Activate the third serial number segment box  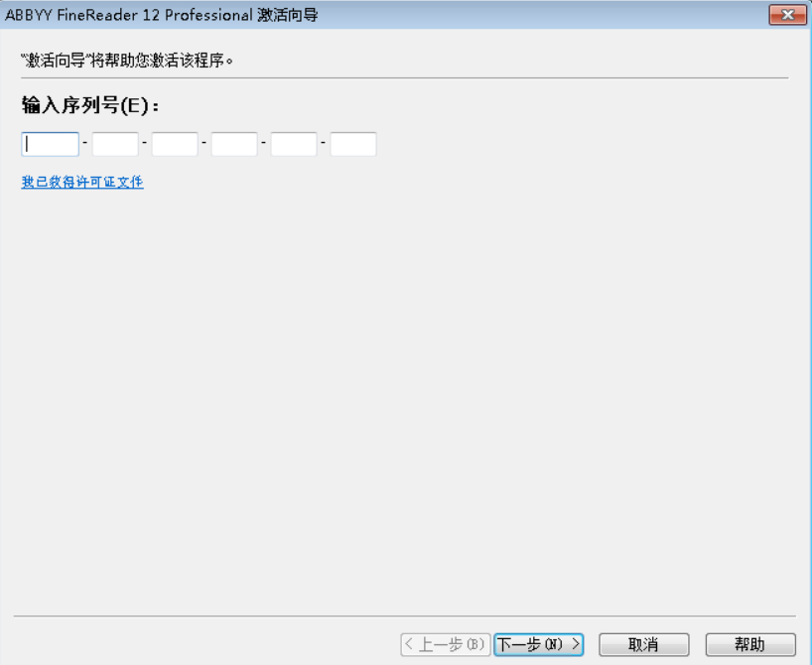(175, 144)
